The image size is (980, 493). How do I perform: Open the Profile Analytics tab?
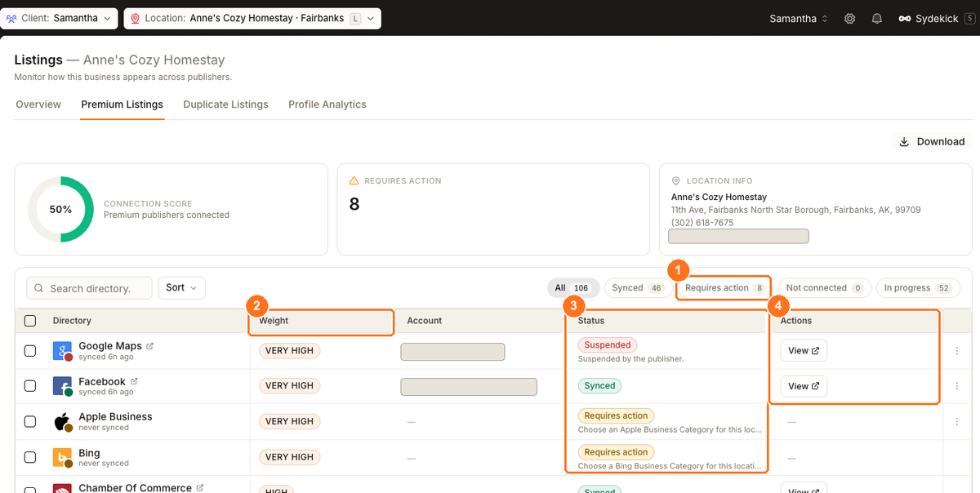[x=327, y=104]
